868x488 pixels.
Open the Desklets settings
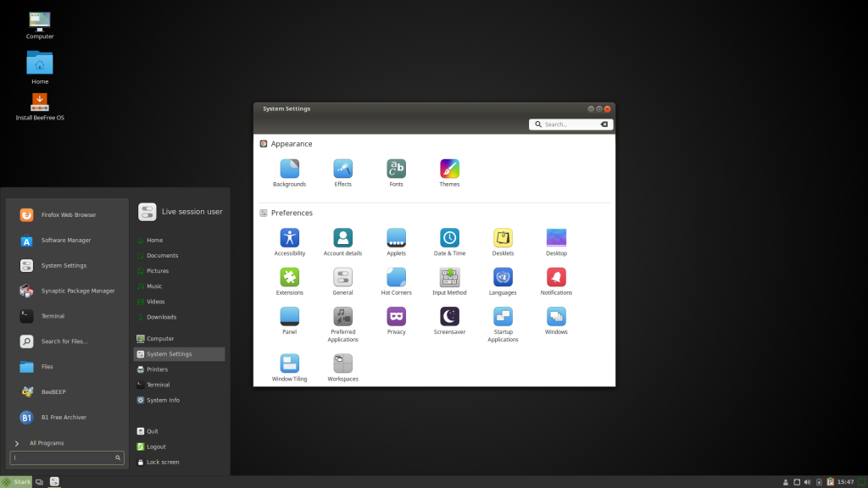point(503,238)
